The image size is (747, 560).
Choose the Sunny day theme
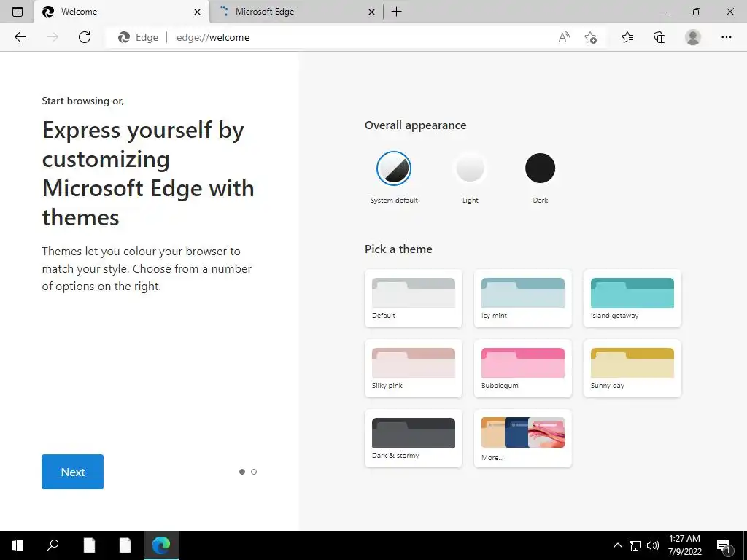[x=632, y=368]
